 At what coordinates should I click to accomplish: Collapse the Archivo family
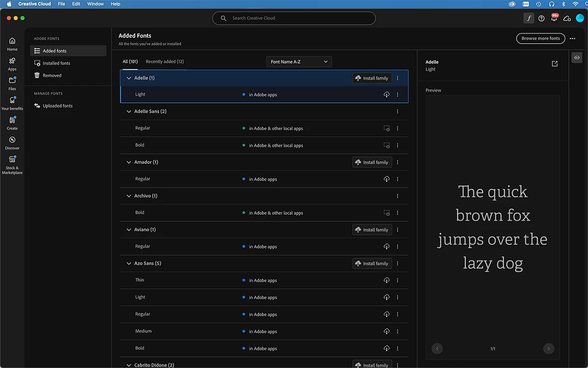pos(129,196)
